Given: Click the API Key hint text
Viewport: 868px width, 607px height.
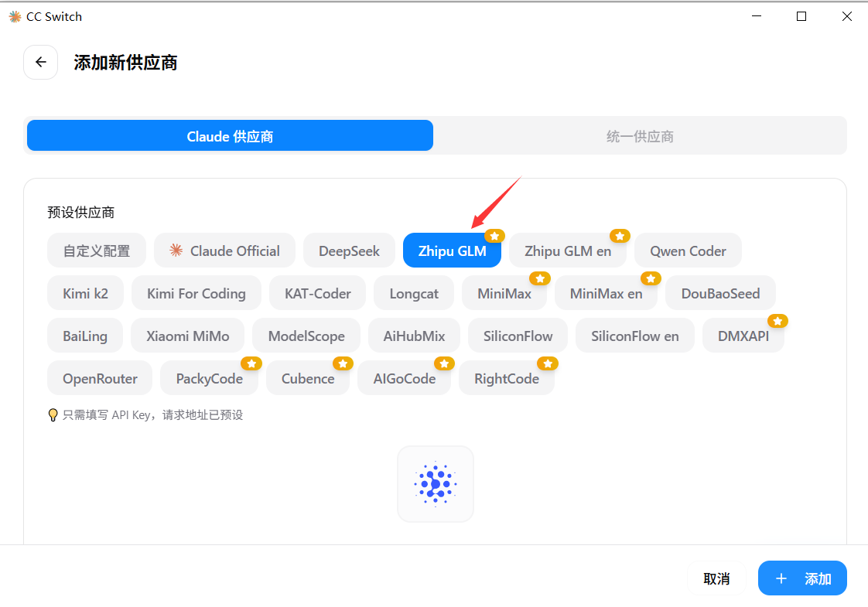Looking at the screenshot, I should (x=152, y=415).
